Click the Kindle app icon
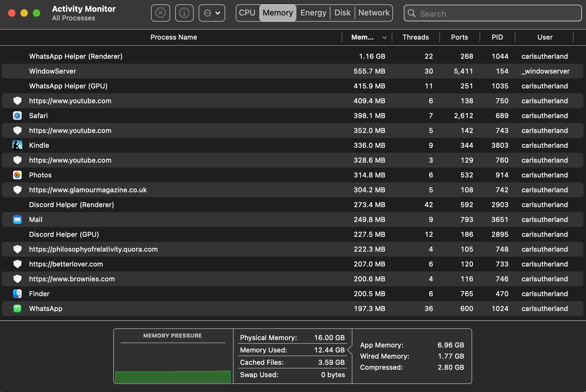 [x=17, y=145]
